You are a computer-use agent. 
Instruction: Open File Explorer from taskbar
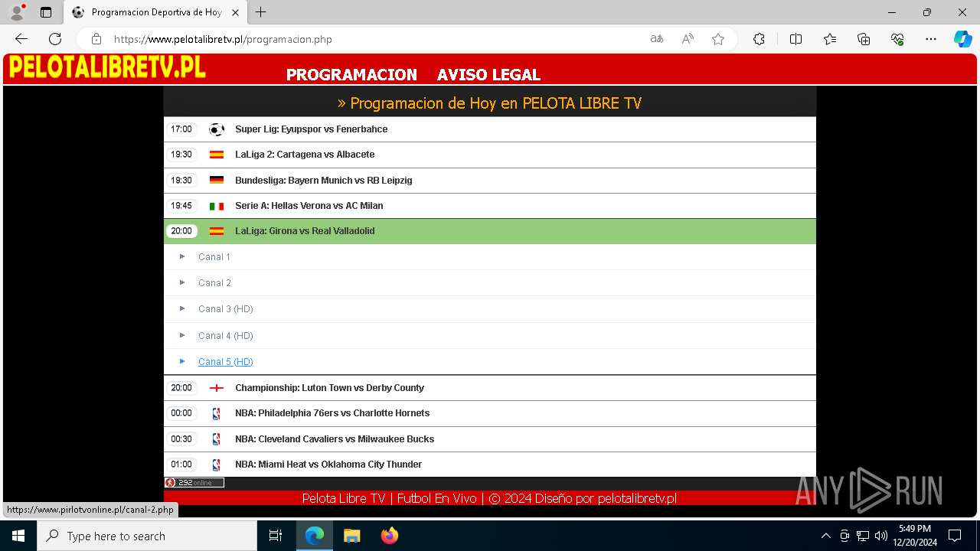[352, 536]
